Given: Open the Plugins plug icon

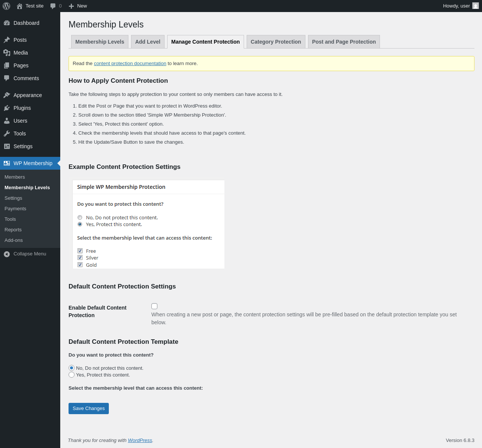Looking at the screenshot, I should (7, 108).
